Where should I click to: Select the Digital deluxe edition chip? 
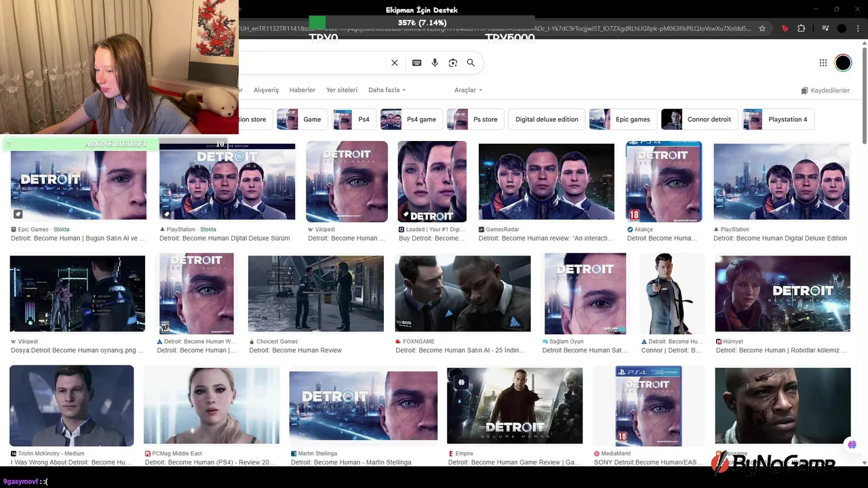coord(547,119)
